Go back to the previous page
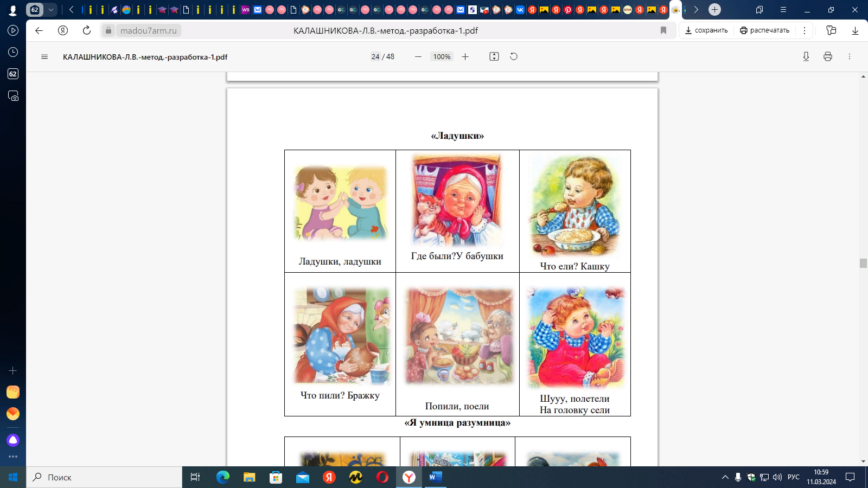Viewport: 868px width, 488px height. (39, 31)
